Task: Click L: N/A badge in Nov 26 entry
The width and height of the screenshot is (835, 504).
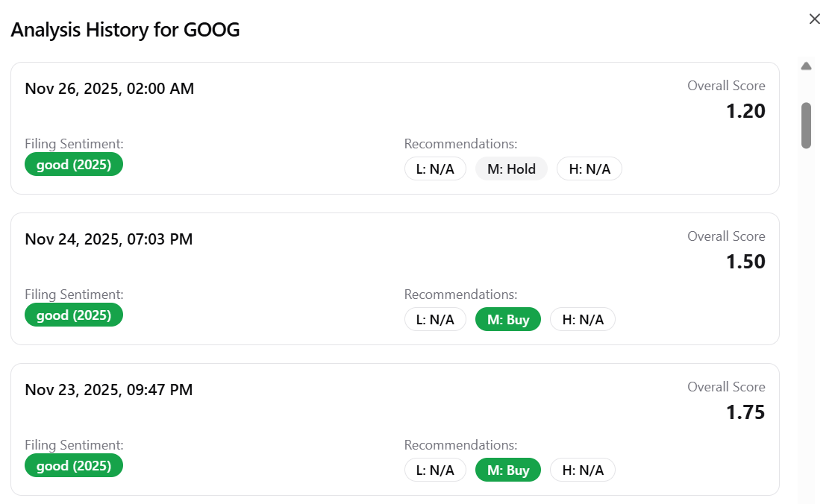Action: [435, 169]
